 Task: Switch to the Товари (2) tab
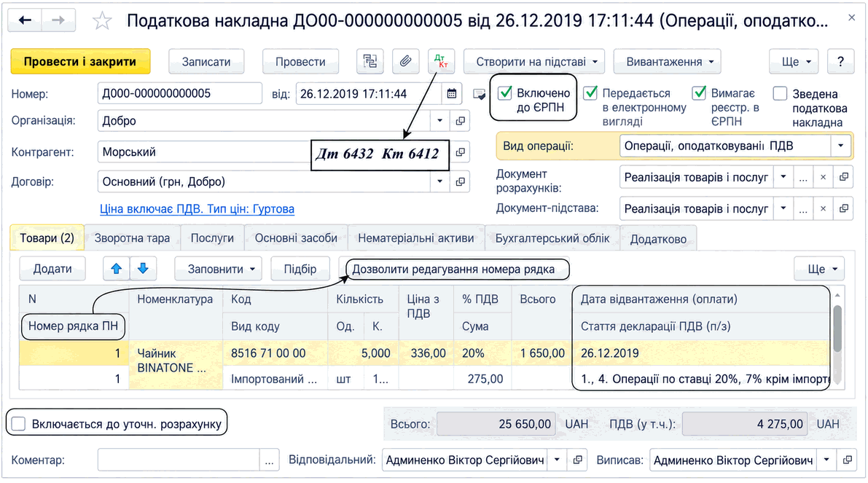(x=47, y=238)
